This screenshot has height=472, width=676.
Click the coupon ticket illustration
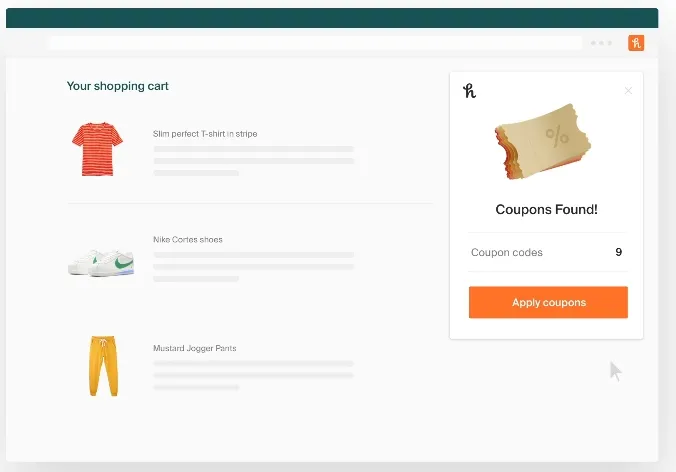click(543, 141)
